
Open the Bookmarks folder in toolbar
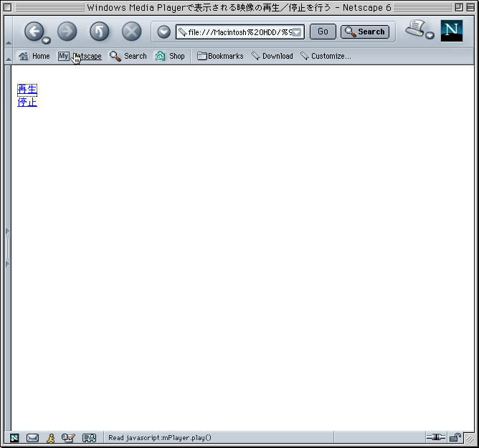click(x=220, y=56)
